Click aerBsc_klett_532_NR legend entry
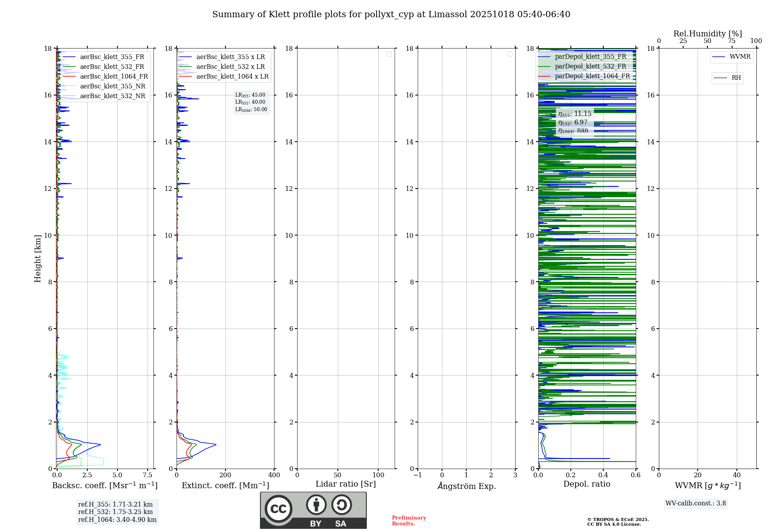Viewport: 783px width, 532px height. pyautogui.click(x=112, y=96)
